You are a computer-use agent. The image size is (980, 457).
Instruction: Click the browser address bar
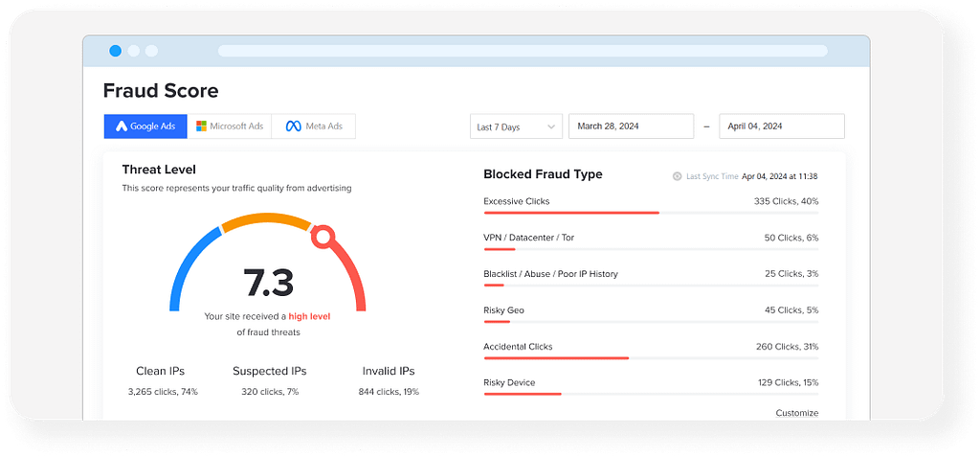coord(523,51)
